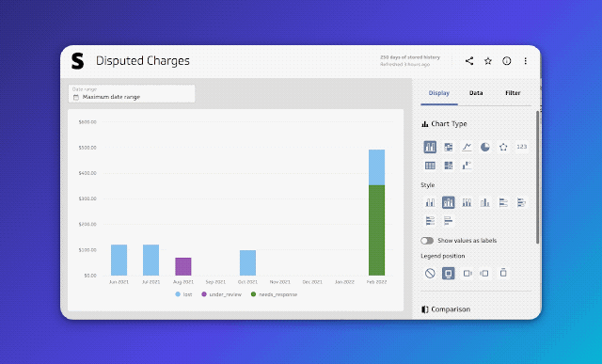602x364 pixels.
Task: Click the '250 days of stored history' text
Action: point(410,57)
